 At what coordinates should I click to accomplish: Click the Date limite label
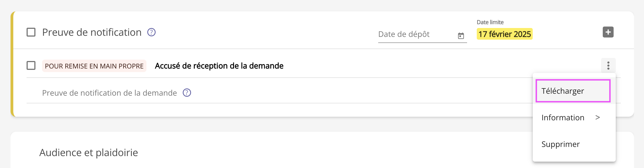pyautogui.click(x=490, y=22)
